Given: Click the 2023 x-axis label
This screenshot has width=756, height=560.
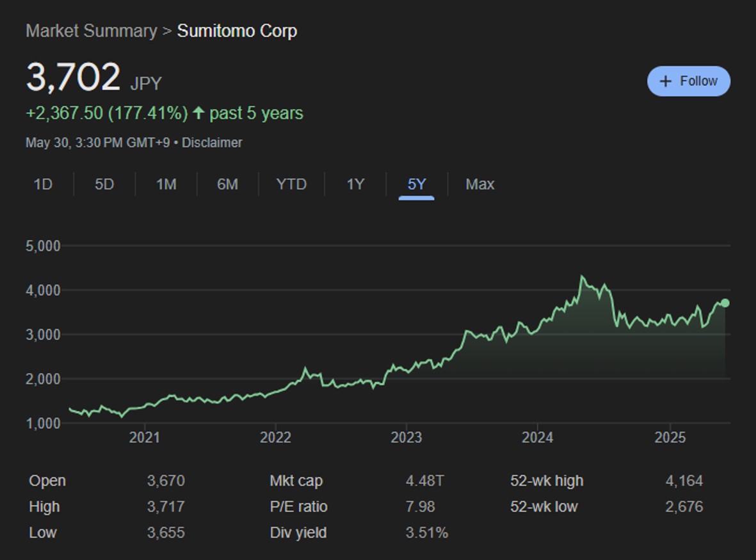Looking at the screenshot, I should [406, 437].
